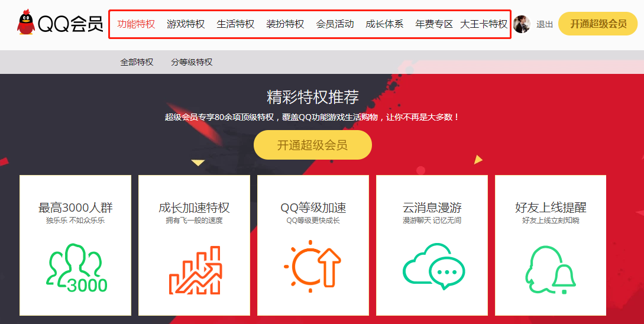Switch to 功能特权 menu tab
644x324 pixels.
[x=137, y=24]
